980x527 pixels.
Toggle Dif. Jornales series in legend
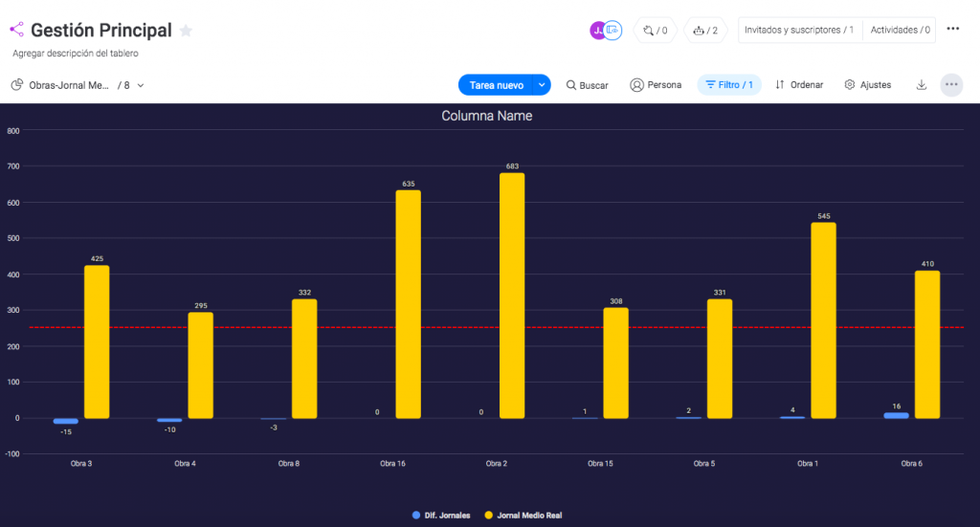[443, 516]
